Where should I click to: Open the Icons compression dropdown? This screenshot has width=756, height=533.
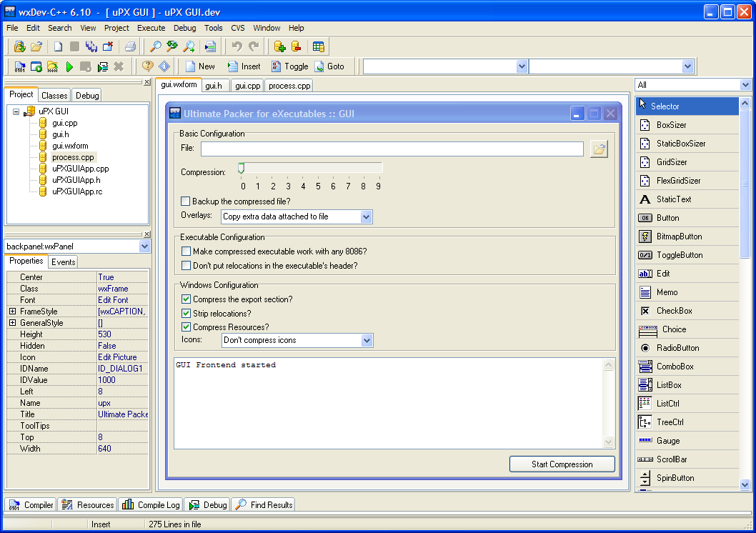(367, 341)
